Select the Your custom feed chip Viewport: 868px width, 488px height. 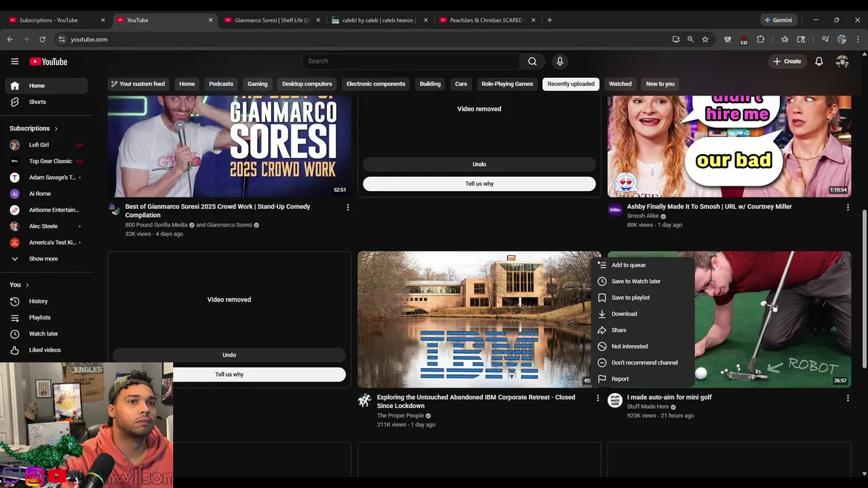point(138,84)
